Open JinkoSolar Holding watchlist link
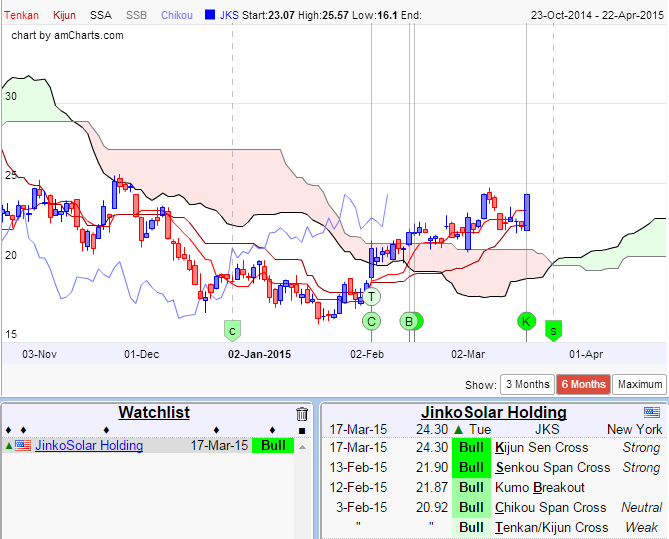669x539 pixels. [x=89, y=446]
